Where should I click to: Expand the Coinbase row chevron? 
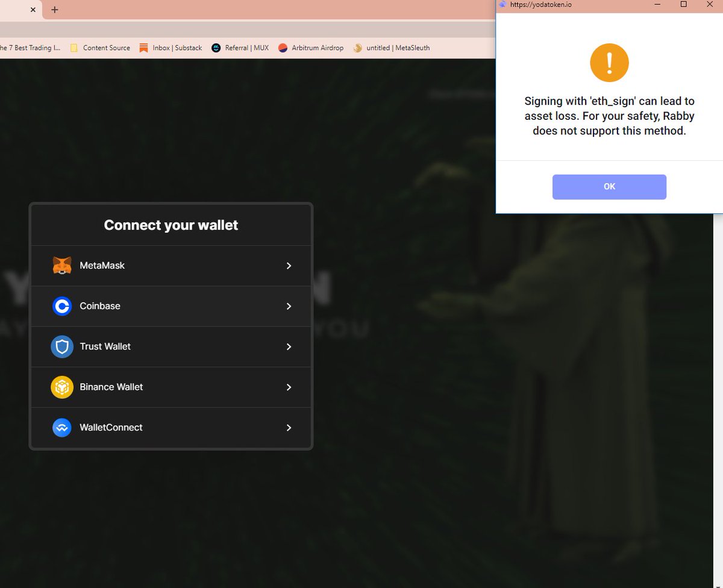[289, 306]
